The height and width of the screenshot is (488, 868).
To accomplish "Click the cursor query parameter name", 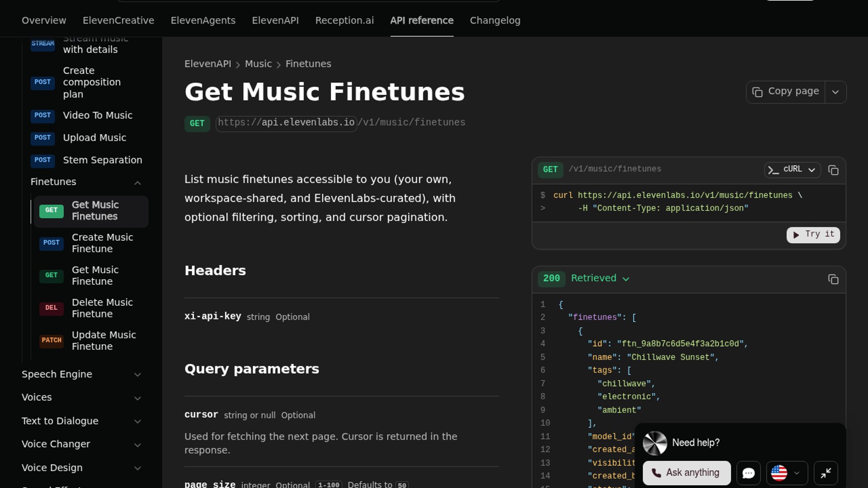I will (x=201, y=415).
